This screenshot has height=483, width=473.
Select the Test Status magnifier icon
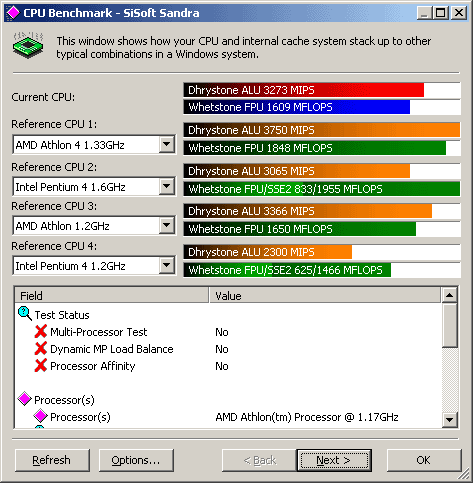pyautogui.click(x=25, y=314)
